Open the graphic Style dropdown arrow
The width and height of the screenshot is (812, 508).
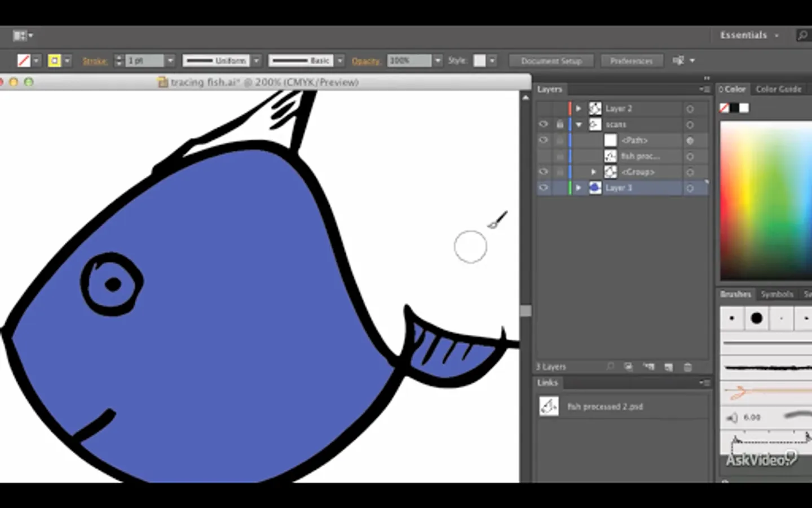492,60
